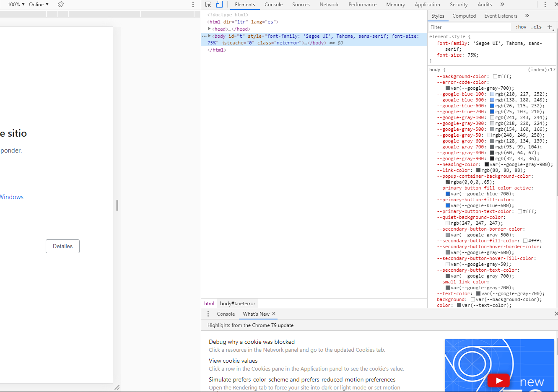Click the Detalles button

(x=62, y=247)
